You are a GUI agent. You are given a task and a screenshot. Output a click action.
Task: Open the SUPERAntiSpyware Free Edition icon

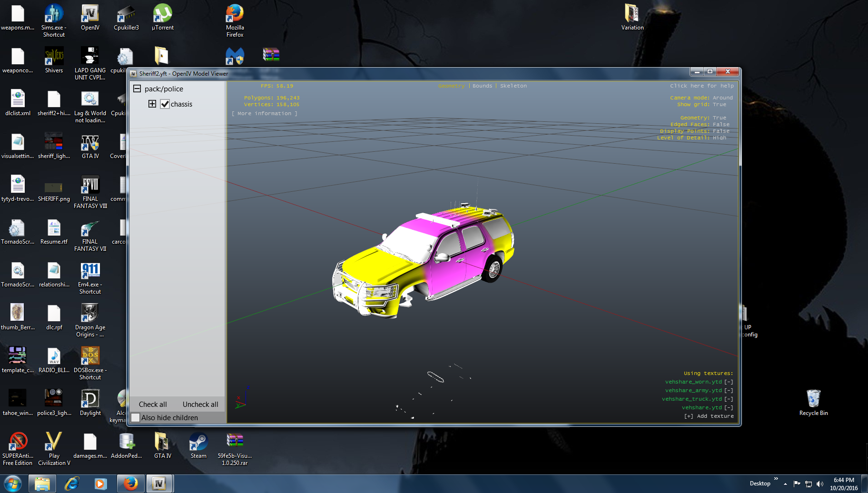[x=18, y=448]
